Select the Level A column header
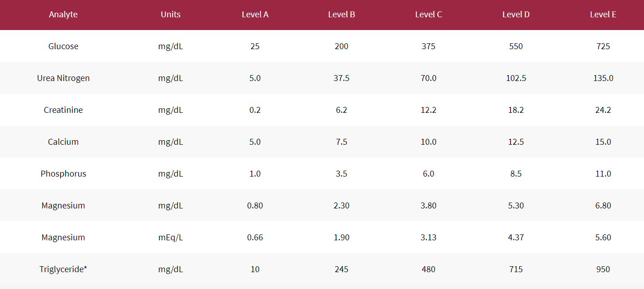The height and width of the screenshot is (289, 644). pyautogui.click(x=255, y=15)
